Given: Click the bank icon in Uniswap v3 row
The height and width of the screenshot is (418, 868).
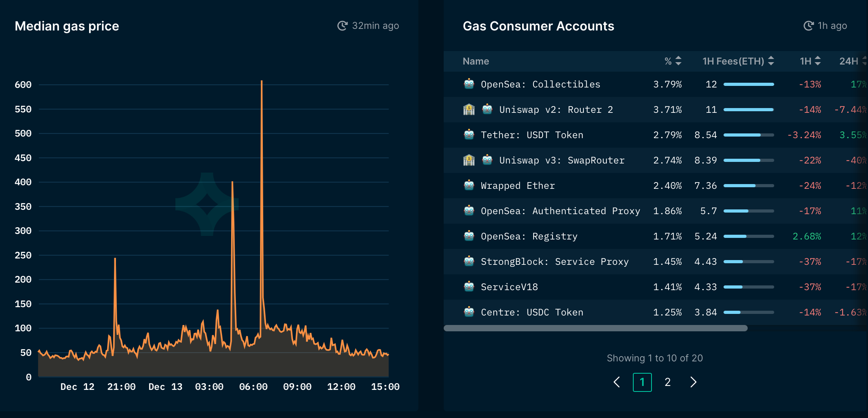Looking at the screenshot, I should tap(469, 160).
